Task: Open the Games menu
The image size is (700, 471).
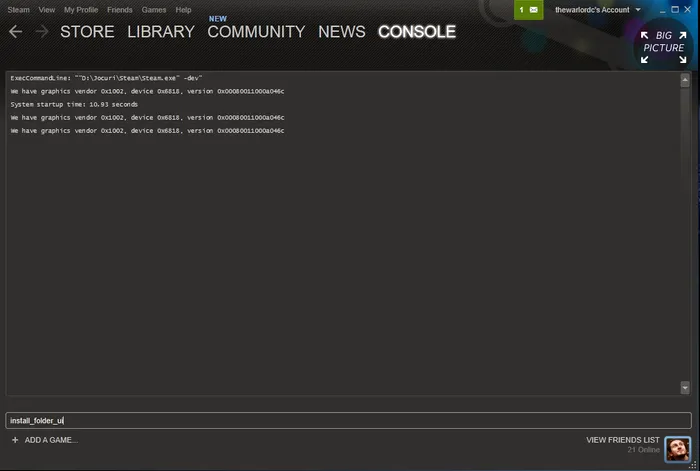Action: click(x=154, y=10)
